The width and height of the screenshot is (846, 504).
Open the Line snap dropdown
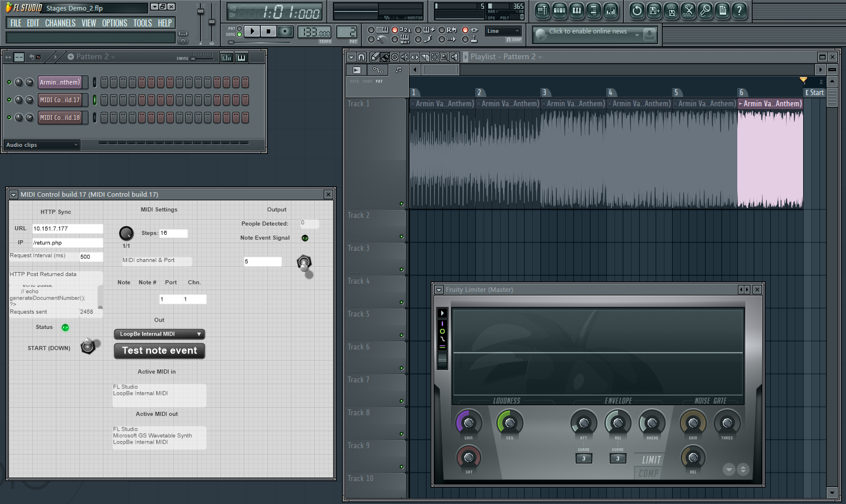(503, 31)
